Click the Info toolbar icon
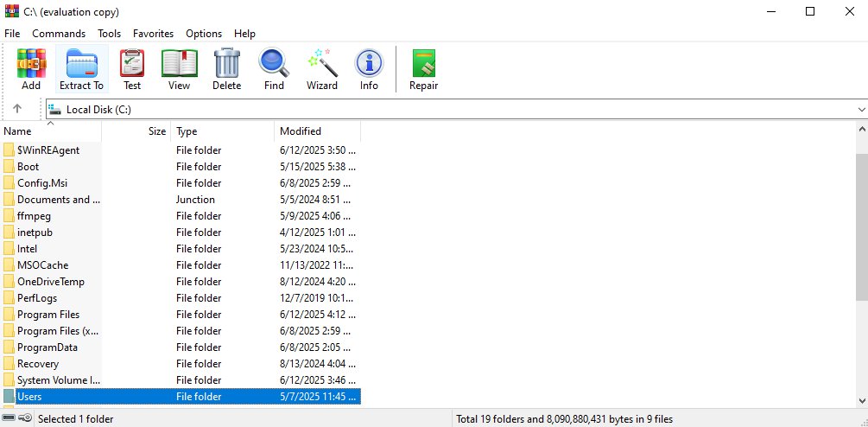This screenshot has width=868, height=427. (x=369, y=63)
